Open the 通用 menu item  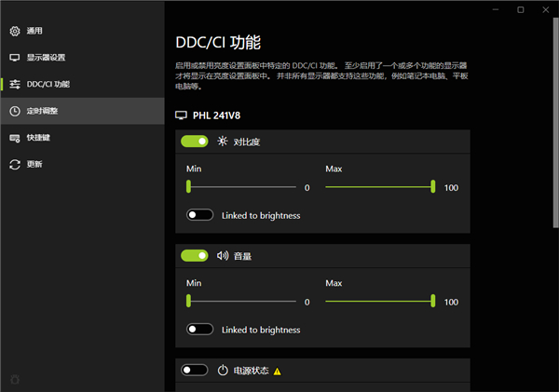[x=82, y=31]
